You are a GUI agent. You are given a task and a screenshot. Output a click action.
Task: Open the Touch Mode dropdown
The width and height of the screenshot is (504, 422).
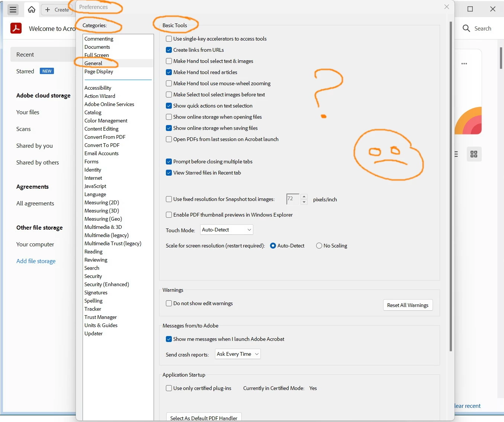pos(227,230)
